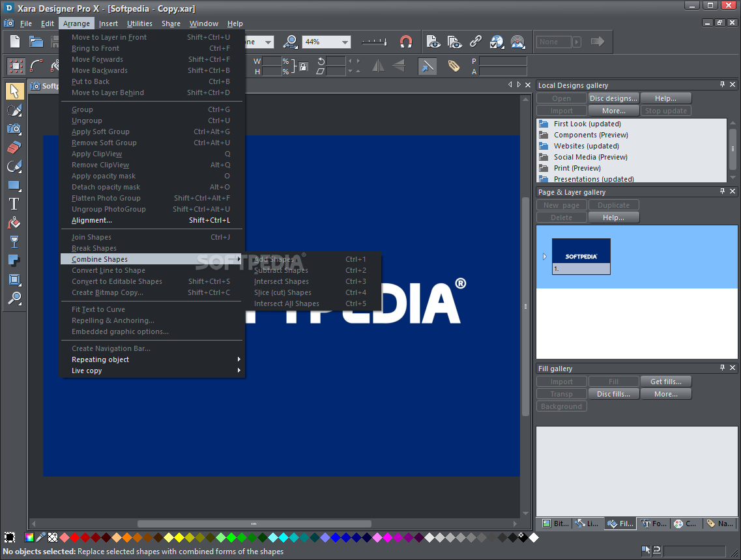The width and height of the screenshot is (741, 560).
Task: Open the First Look (updated) folder
Action: coord(587,124)
